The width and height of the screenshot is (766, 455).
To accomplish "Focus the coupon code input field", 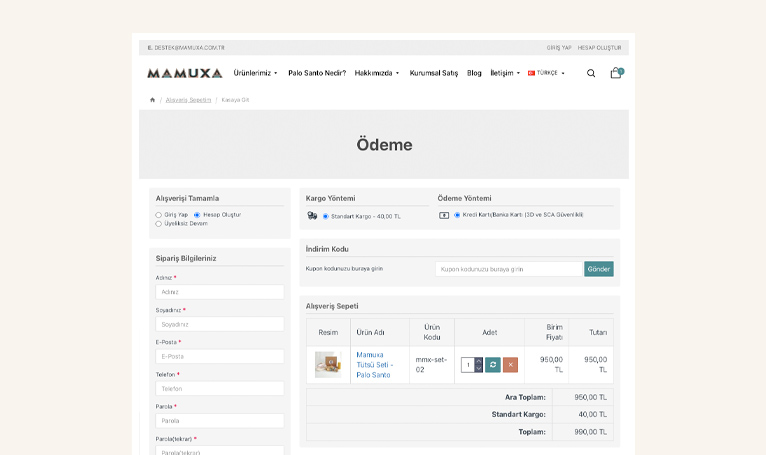I will [508, 269].
